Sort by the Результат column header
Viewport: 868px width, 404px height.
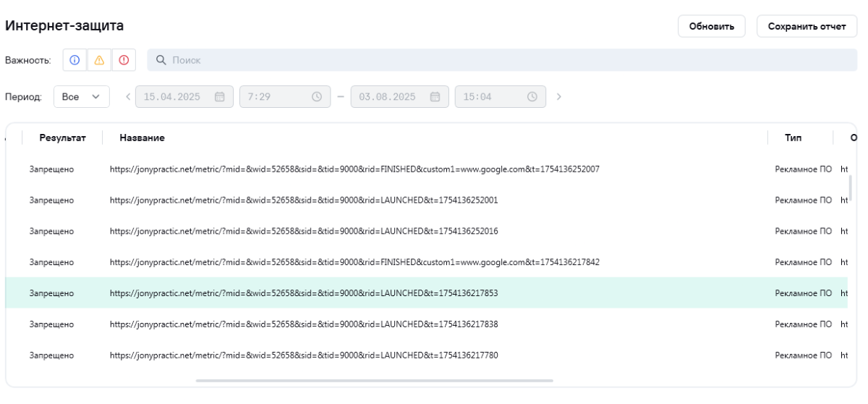pos(62,138)
